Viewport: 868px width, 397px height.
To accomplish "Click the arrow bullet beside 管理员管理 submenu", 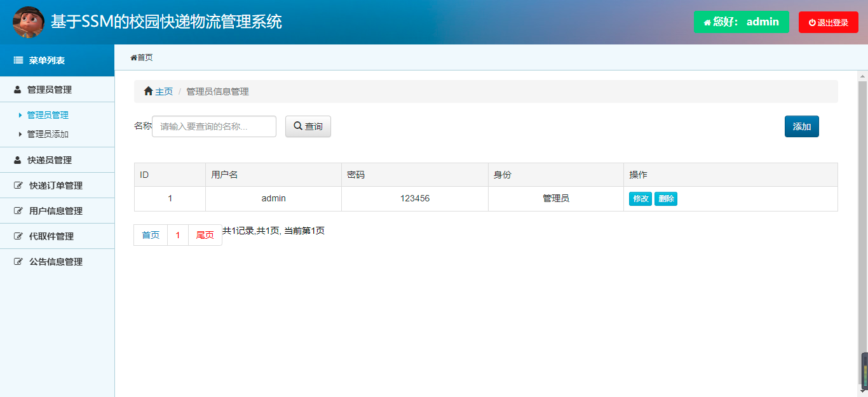I will pos(20,116).
